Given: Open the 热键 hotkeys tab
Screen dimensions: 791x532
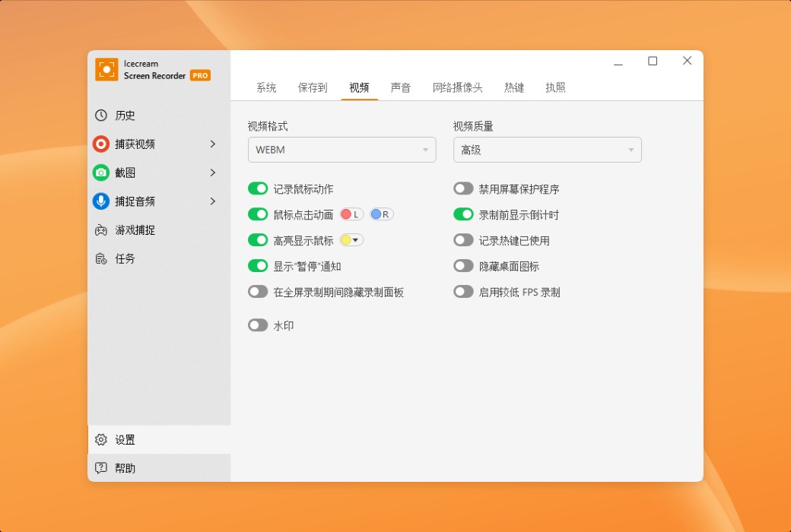Looking at the screenshot, I should point(514,87).
